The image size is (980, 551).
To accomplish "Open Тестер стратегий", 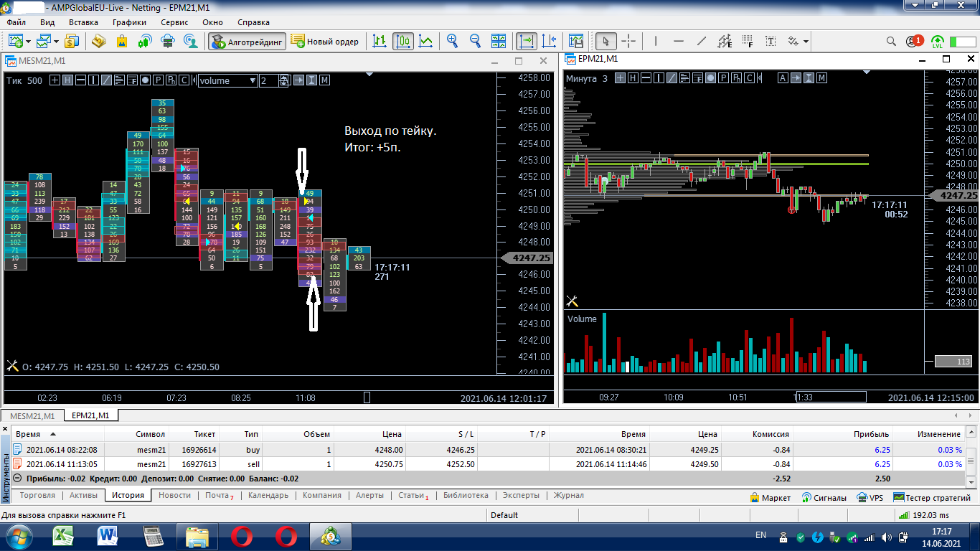I will click(x=932, y=497).
